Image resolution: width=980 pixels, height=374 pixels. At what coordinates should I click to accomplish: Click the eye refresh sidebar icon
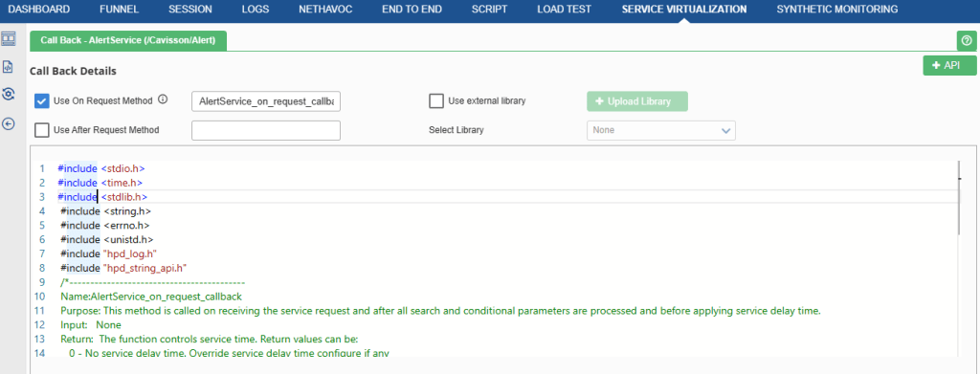pos(8,95)
